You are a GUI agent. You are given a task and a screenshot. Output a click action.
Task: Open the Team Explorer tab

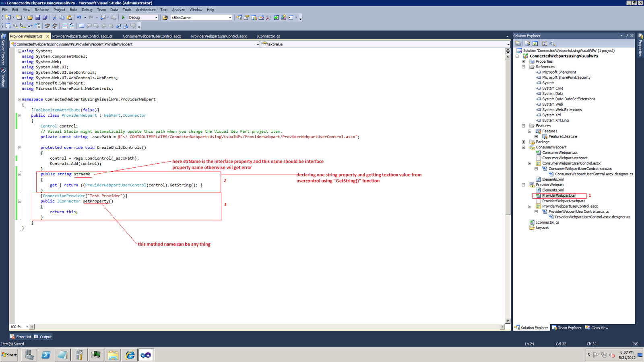566,328
